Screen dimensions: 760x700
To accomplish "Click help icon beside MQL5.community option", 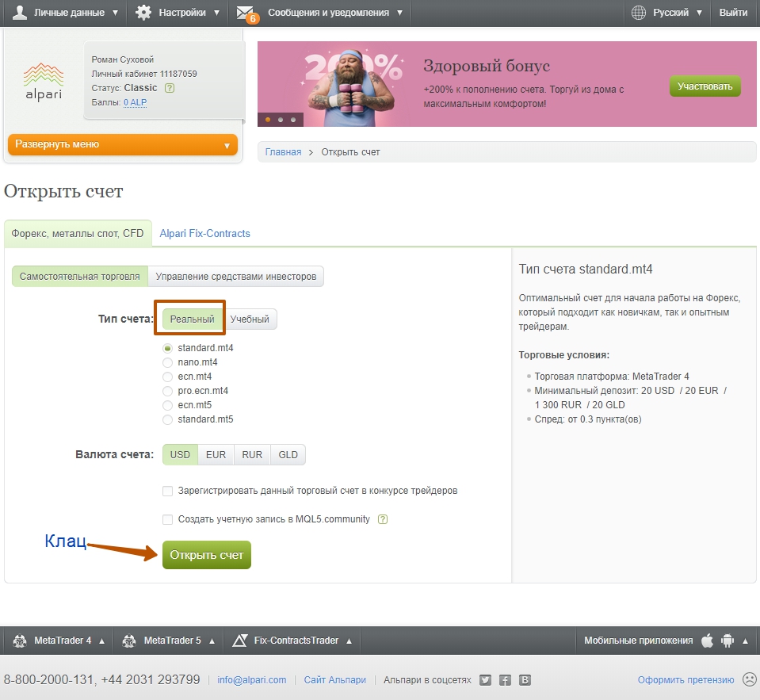I will pos(383,520).
